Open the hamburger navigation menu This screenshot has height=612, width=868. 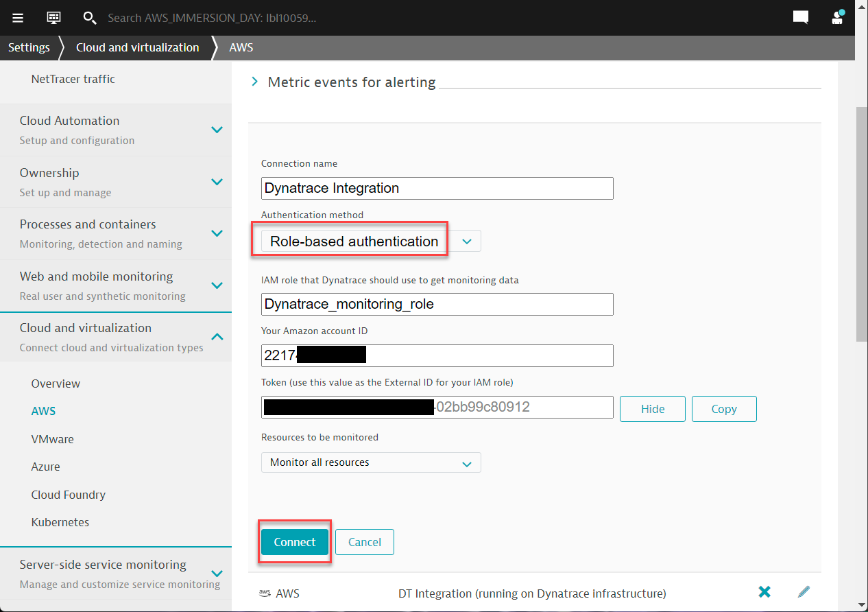click(x=18, y=18)
